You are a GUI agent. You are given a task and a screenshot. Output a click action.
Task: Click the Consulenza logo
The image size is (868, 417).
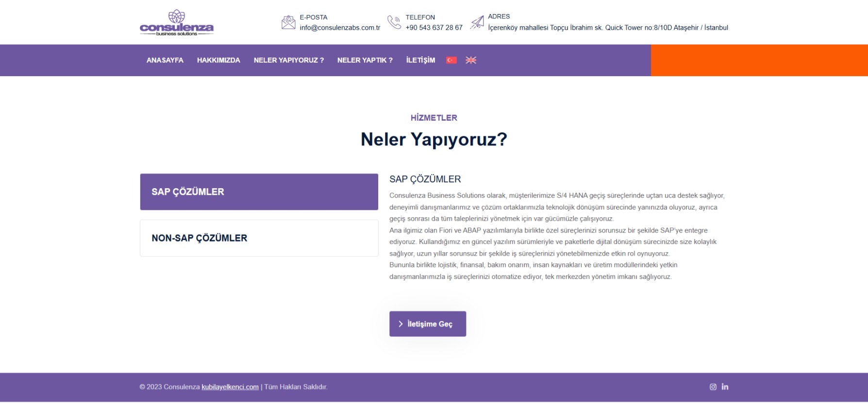[x=177, y=23]
